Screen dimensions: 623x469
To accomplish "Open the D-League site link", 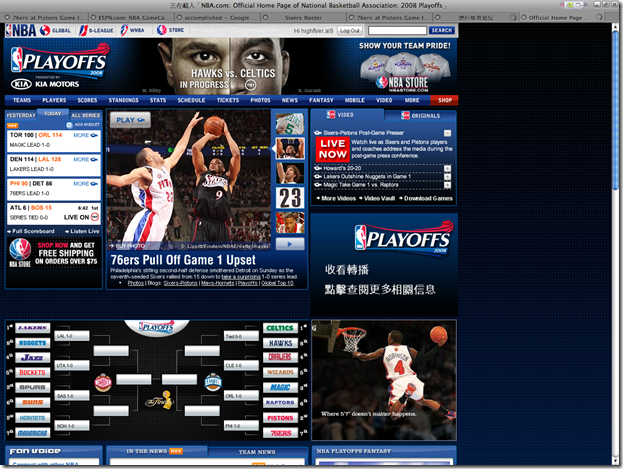I will [97, 30].
